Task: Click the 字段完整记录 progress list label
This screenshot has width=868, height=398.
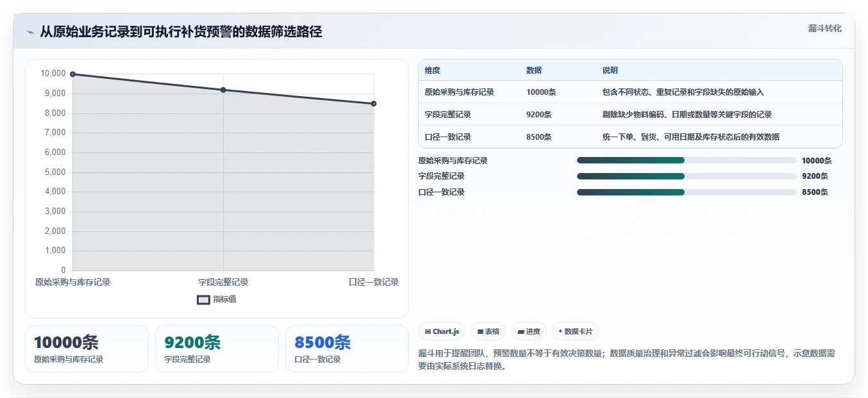Action: tap(441, 176)
